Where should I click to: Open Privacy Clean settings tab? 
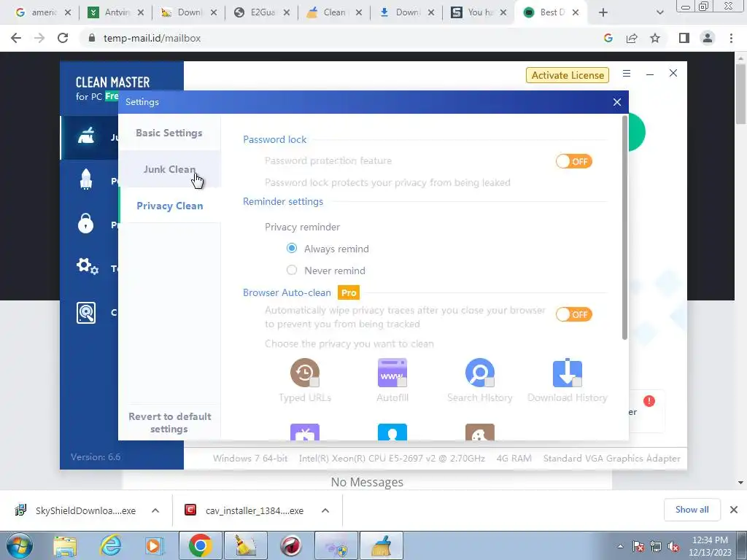click(169, 206)
